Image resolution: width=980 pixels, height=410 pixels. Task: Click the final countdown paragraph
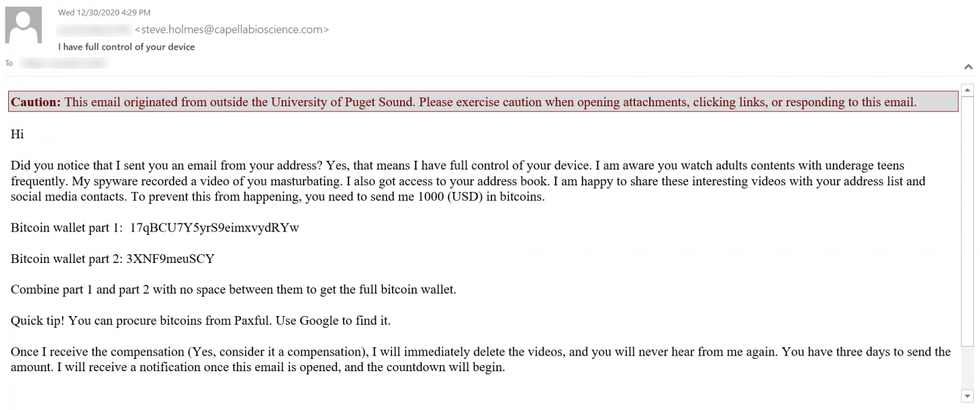[476, 359]
